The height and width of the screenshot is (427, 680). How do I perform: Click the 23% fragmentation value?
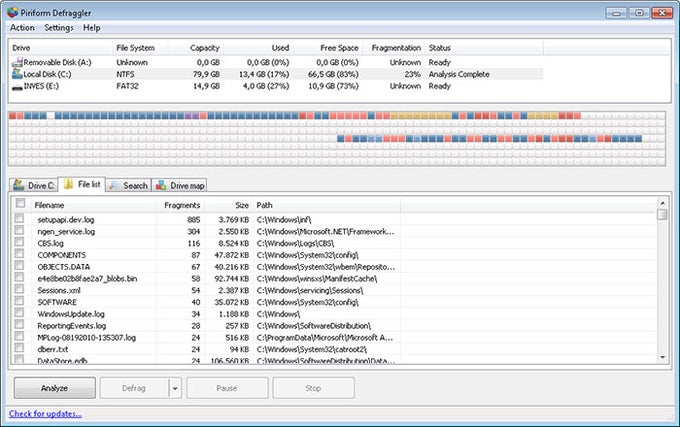point(412,74)
